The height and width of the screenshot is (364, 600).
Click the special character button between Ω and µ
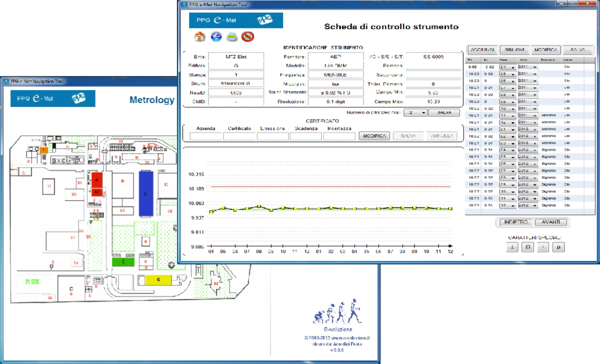click(543, 247)
